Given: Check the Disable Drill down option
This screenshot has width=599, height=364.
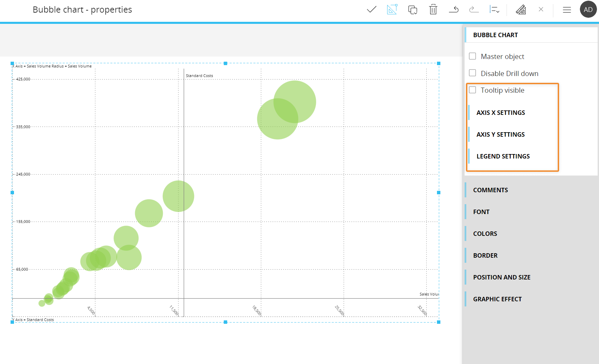Looking at the screenshot, I should 472,73.
